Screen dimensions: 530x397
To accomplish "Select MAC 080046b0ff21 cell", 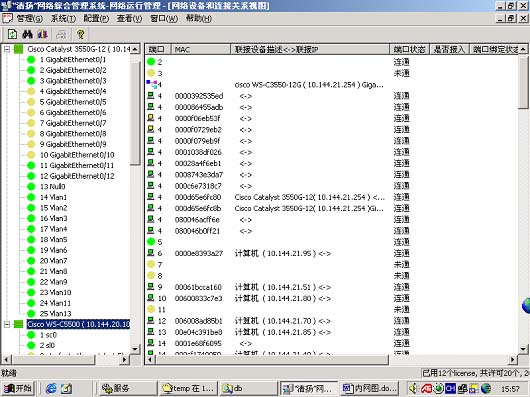I will click(197, 231).
